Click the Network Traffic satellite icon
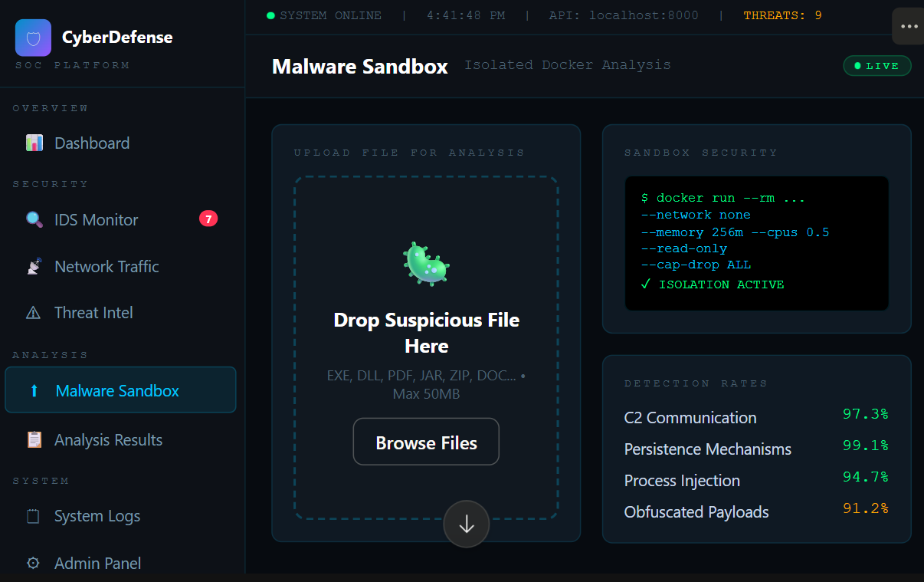 click(34, 267)
